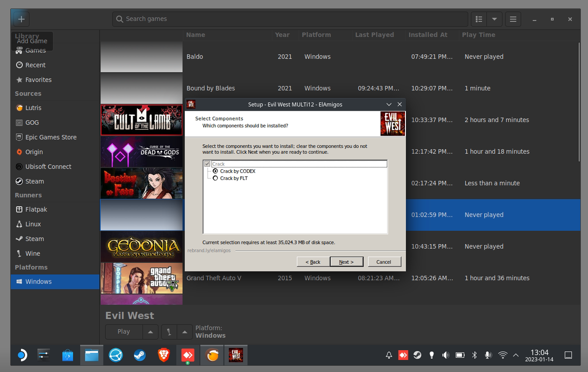Select the Windows platform
Image resolution: width=588 pixels, height=372 pixels.
(x=55, y=282)
